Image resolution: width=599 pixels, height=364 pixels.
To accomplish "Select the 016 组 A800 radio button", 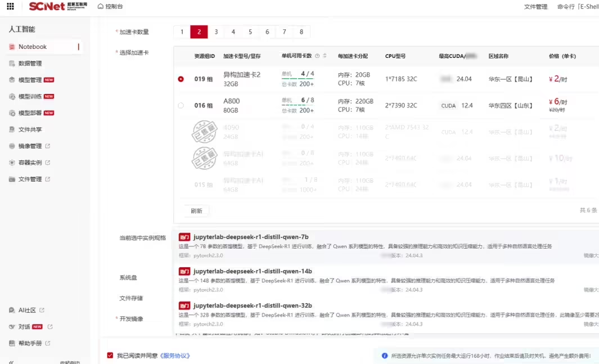I will click(181, 105).
